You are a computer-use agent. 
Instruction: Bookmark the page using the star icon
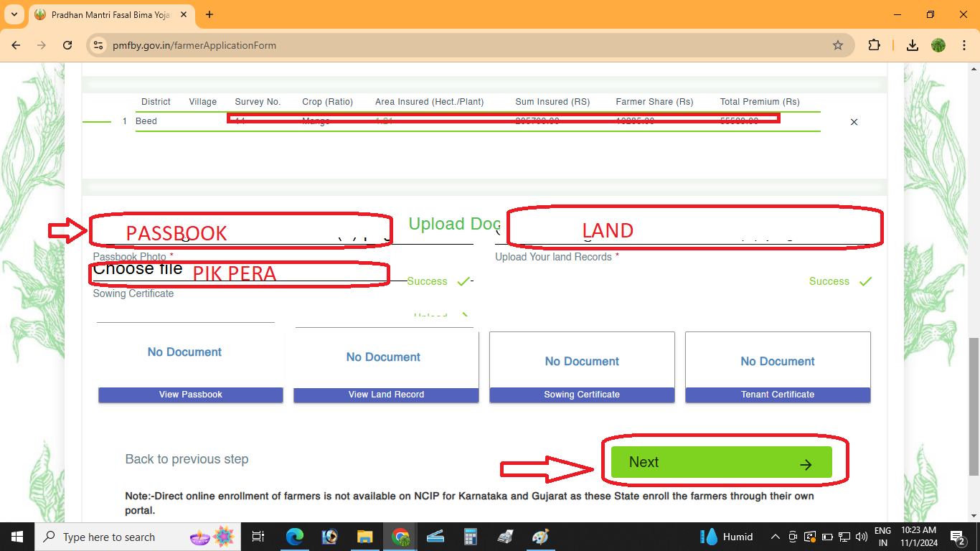[x=838, y=44]
